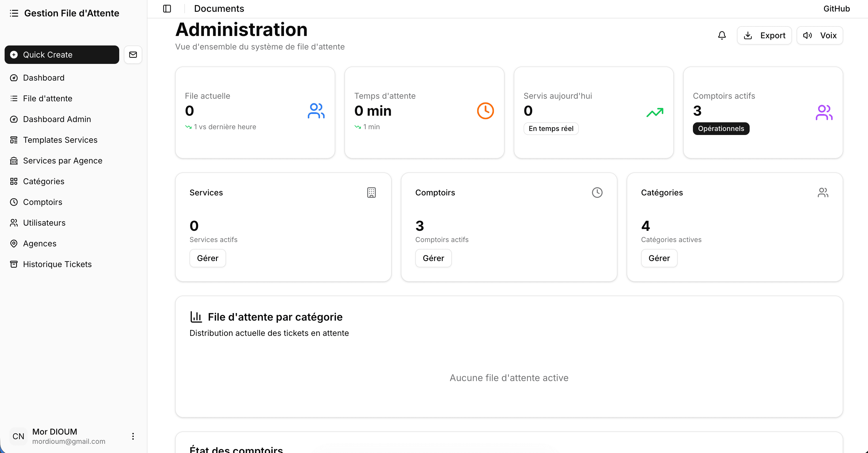Open the notification bell
This screenshot has width=868, height=453.
pyautogui.click(x=722, y=35)
